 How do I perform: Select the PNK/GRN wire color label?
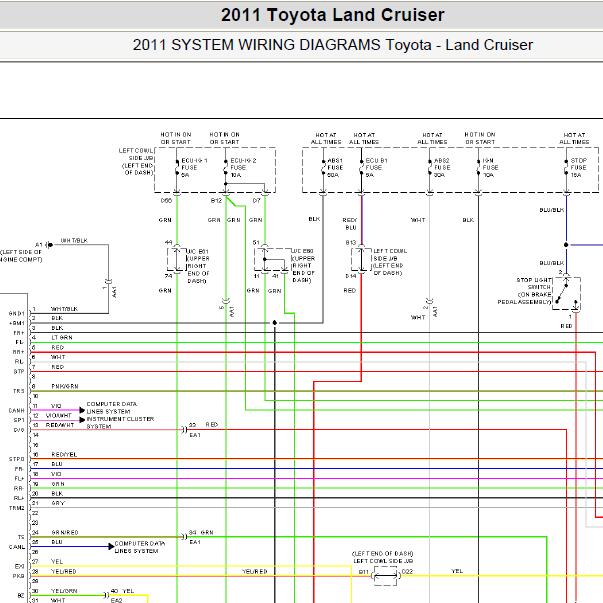pos(65,386)
